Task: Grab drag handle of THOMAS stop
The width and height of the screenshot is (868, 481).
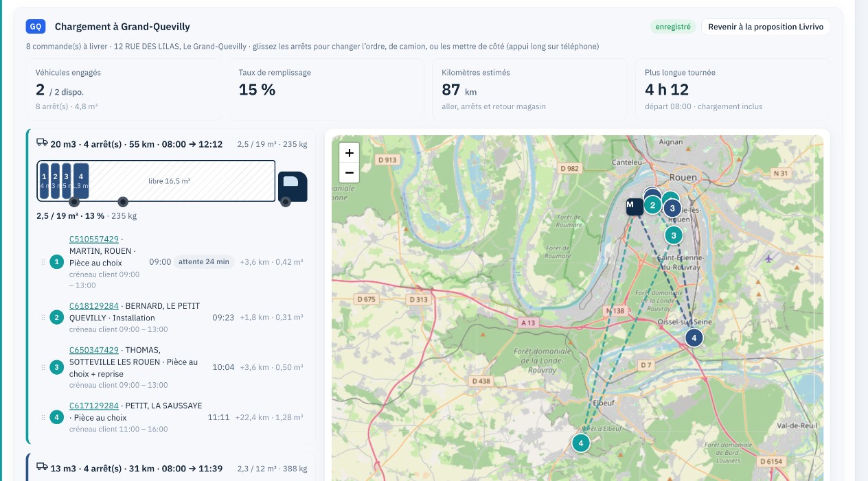Action: pos(43,368)
